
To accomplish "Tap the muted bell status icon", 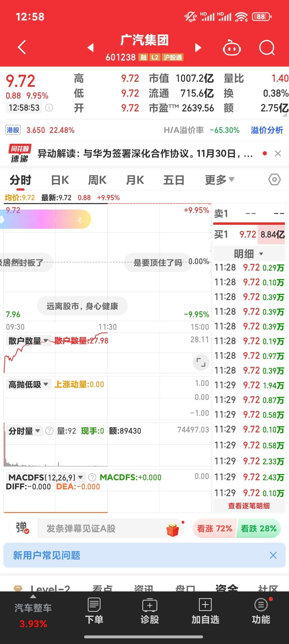I will 190,17.
